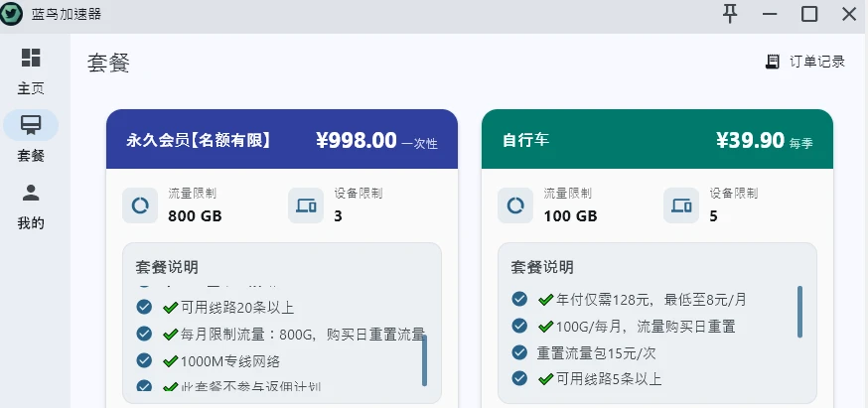This screenshot has height=408, width=868.
Task: Pin the window with the pushpin icon
Action: (731, 13)
